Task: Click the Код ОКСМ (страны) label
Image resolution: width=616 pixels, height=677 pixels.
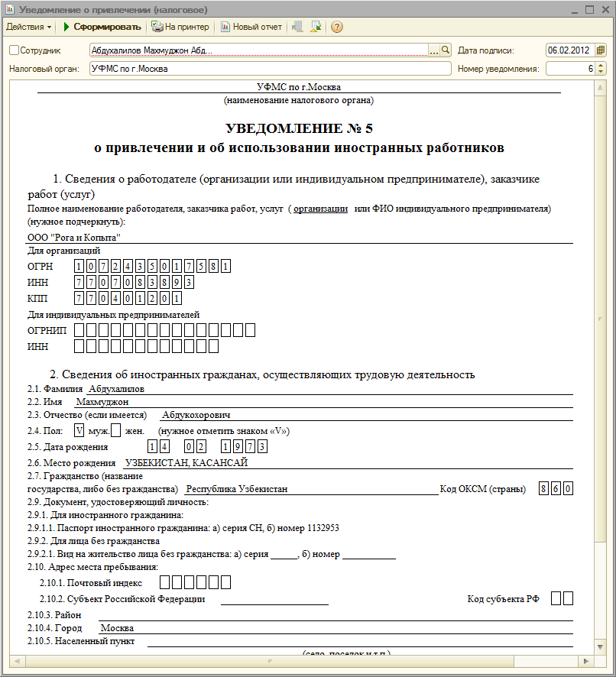Action: pyautogui.click(x=483, y=489)
